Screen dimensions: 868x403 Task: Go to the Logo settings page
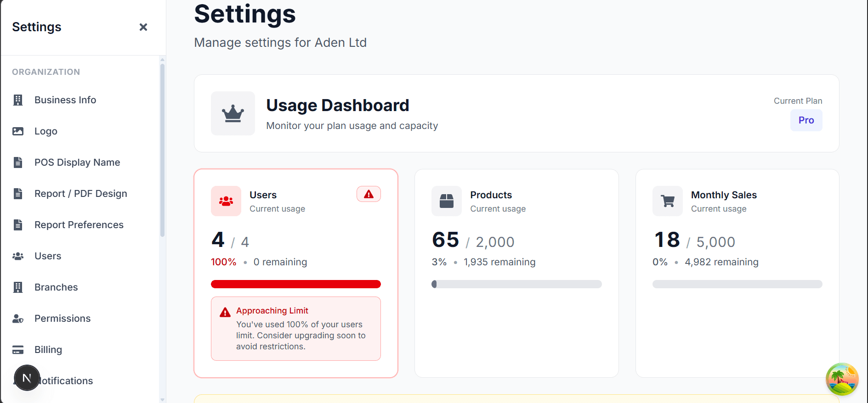pyautogui.click(x=46, y=131)
